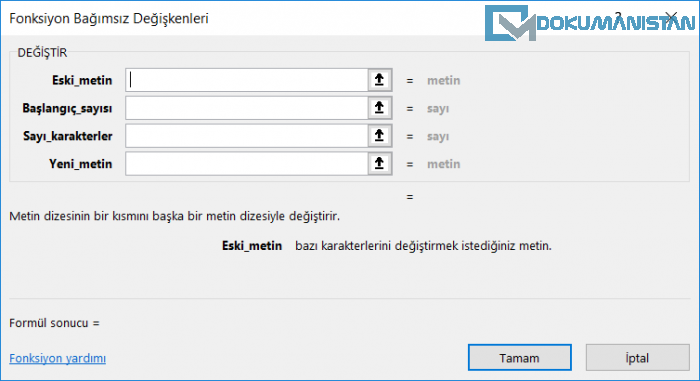700x381 pixels.
Task: Click the dialog help question mark
Action: pos(618,18)
